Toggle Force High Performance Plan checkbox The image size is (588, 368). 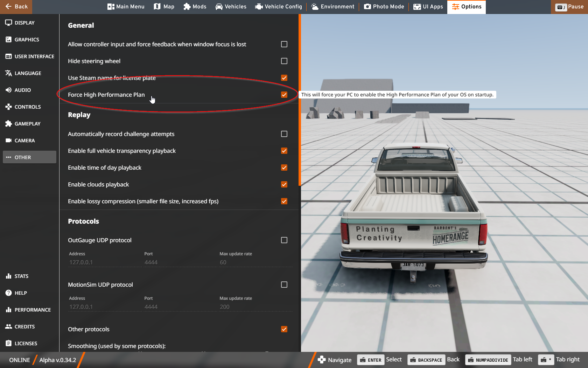coord(284,95)
